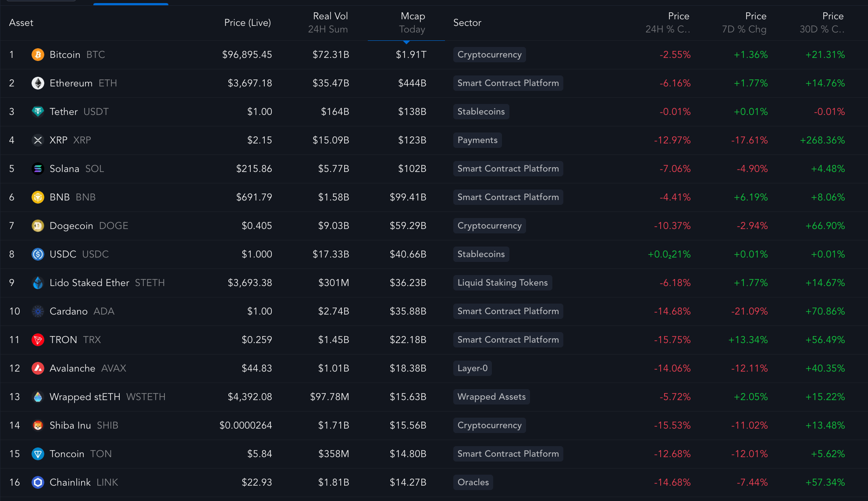Click the Payments sector tag
Image resolution: width=868 pixels, height=501 pixels.
(477, 140)
